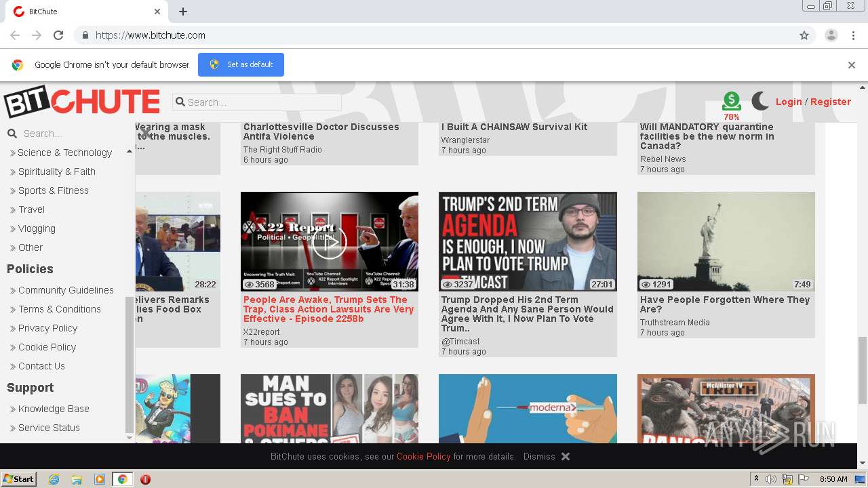The width and height of the screenshot is (868, 488).
Task: Click the header search magnifier icon
Action: tap(180, 102)
